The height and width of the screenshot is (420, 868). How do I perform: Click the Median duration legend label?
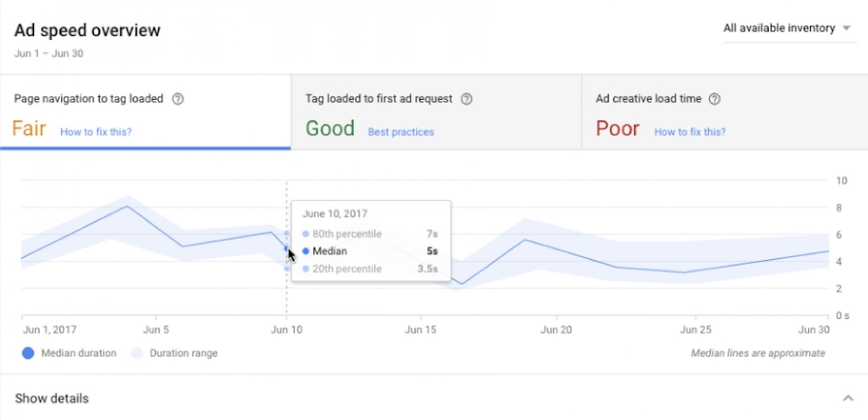pyautogui.click(x=79, y=353)
